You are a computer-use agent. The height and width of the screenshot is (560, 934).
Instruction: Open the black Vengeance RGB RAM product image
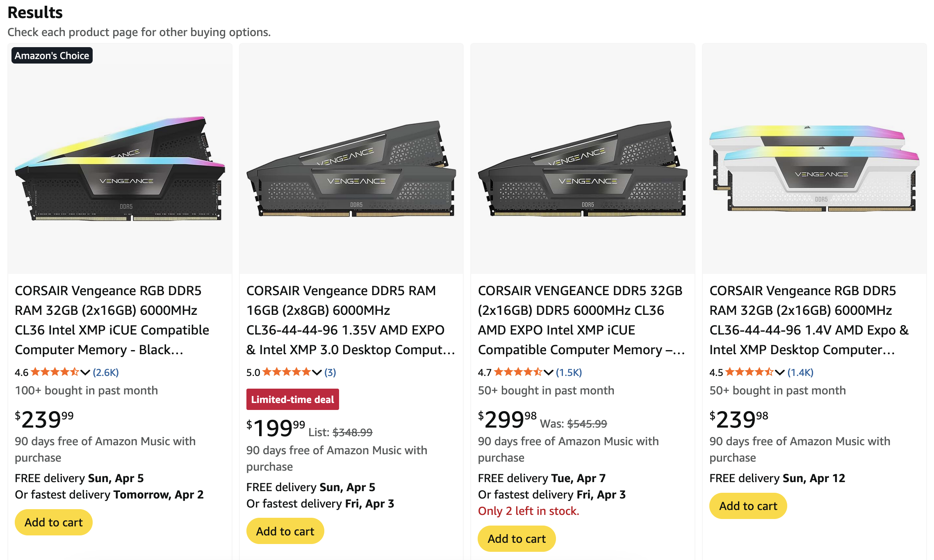120,169
